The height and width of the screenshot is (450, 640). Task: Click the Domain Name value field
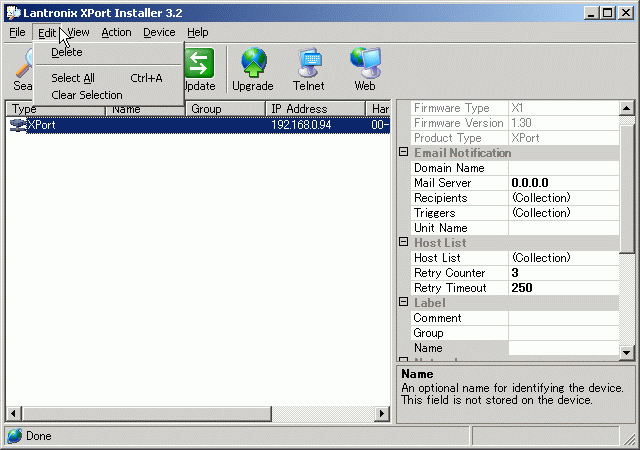coord(564,168)
